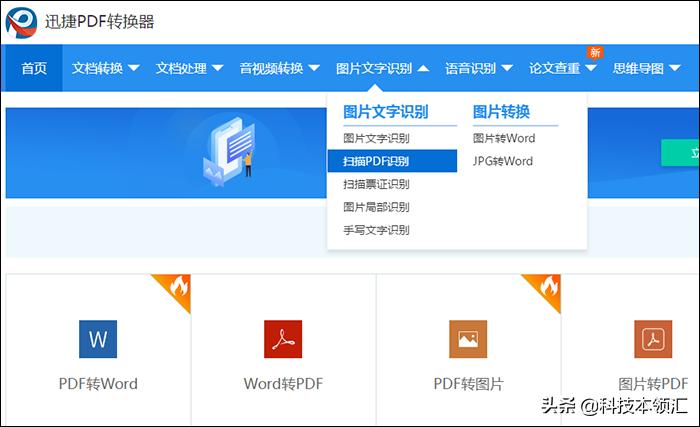Image resolution: width=700 pixels, height=427 pixels.
Task: Open the 音视频转换 menu
Action: 271,68
